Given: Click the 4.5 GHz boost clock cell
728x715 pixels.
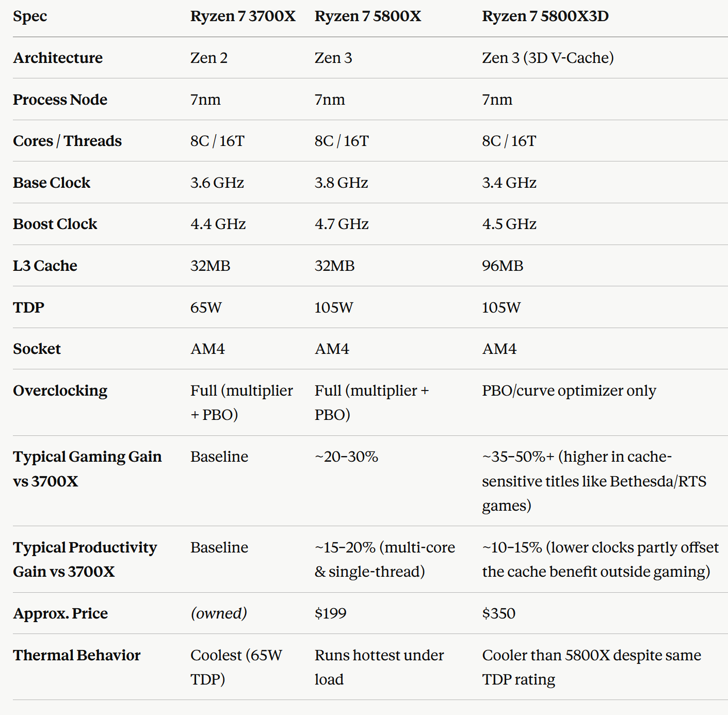Looking at the screenshot, I should [509, 224].
